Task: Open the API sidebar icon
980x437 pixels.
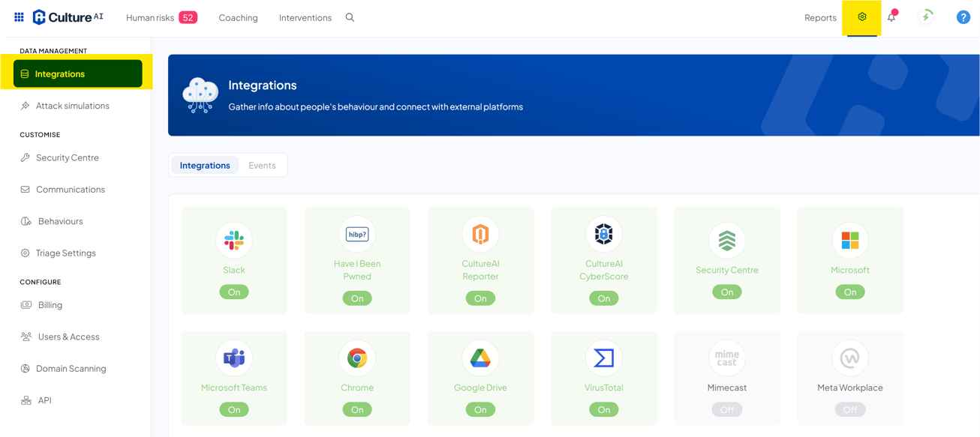Action: pos(26,400)
